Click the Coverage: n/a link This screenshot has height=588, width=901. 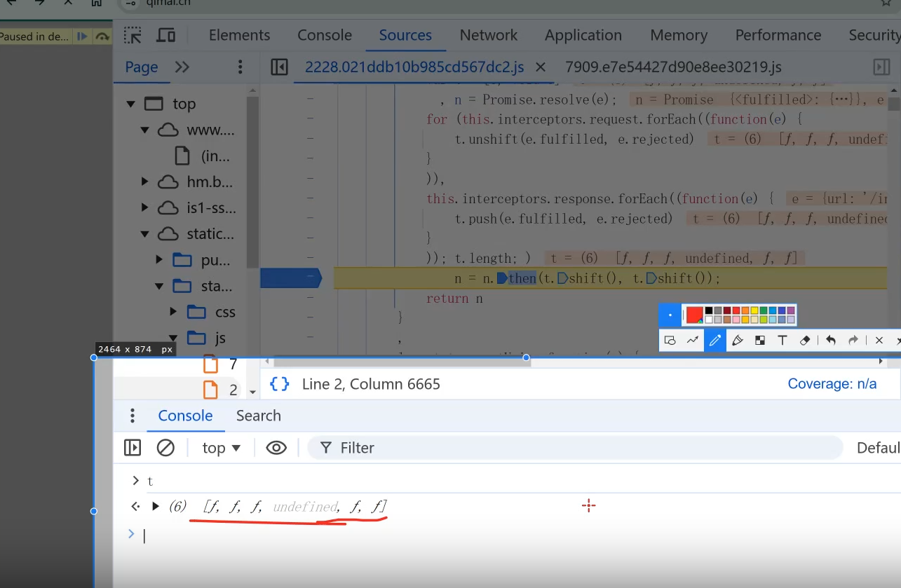832,384
